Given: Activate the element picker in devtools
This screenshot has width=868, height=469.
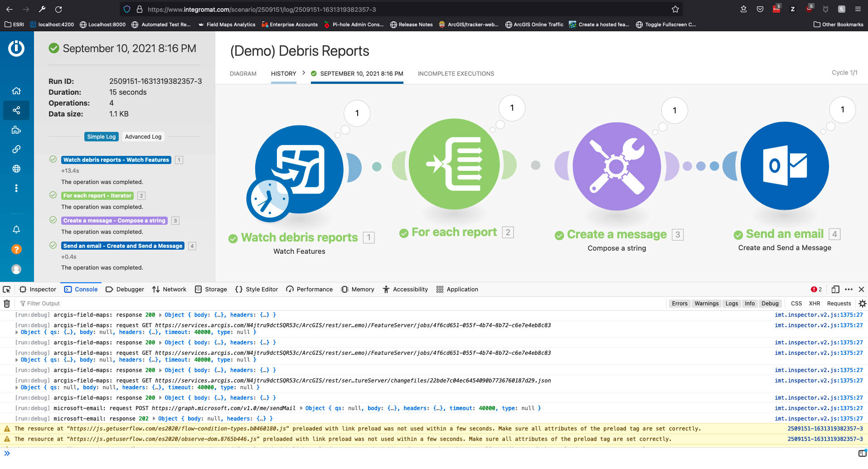Looking at the screenshot, I should point(6,289).
